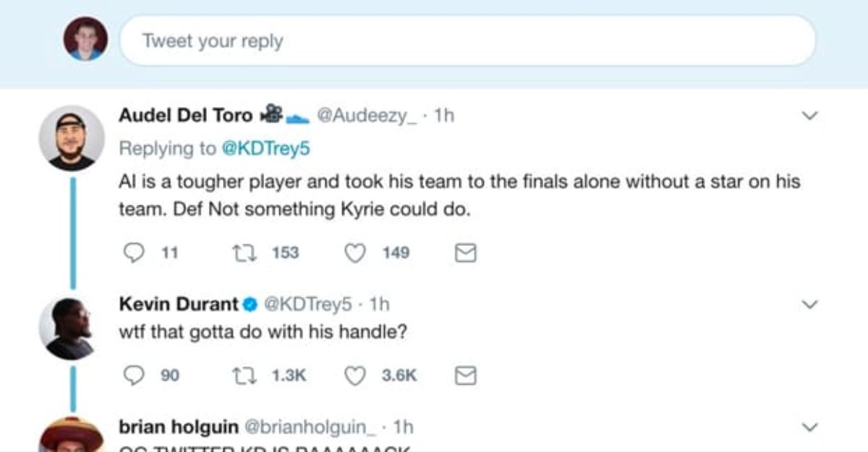The height and width of the screenshot is (452, 868).
Task: Click your own profile avatar beside reply box
Action: tap(85, 39)
